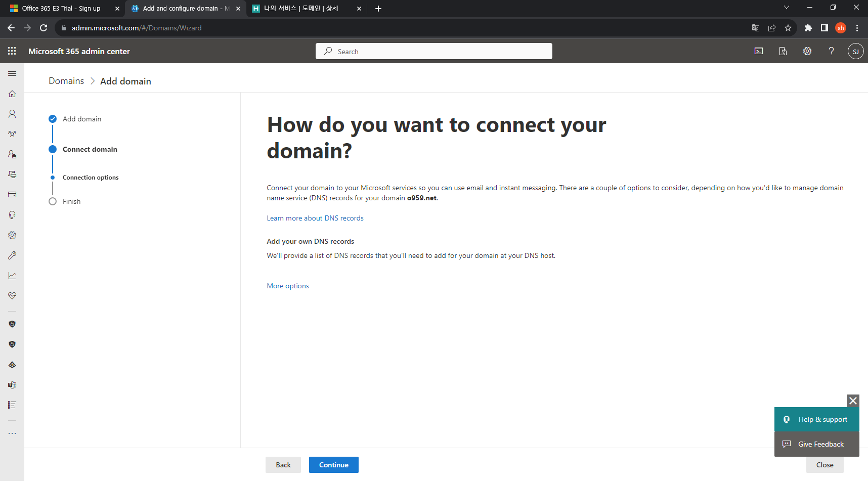View site information lock icon
The height and width of the screenshot is (482, 868).
click(64, 28)
